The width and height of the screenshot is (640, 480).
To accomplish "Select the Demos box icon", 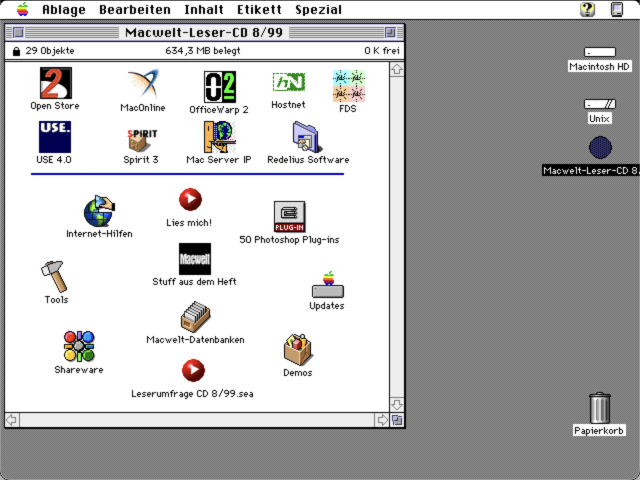I will [298, 349].
